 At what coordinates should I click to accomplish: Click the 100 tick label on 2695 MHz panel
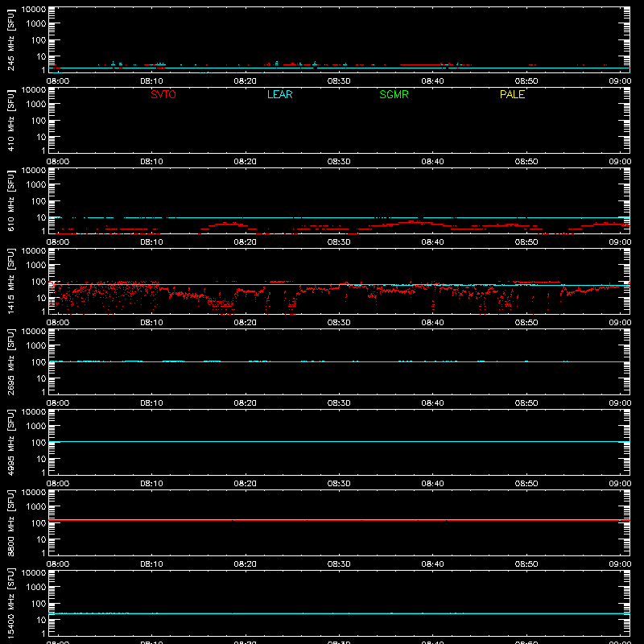pyautogui.click(x=39, y=362)
